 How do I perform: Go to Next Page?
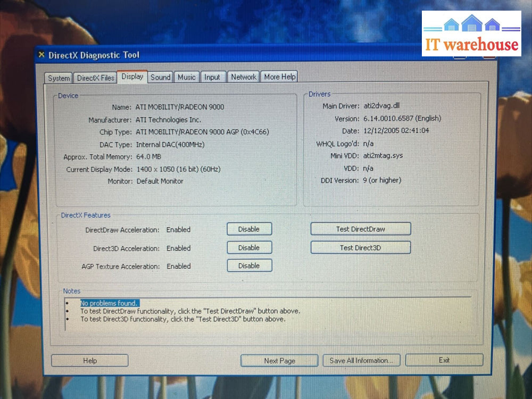[279, 361]
